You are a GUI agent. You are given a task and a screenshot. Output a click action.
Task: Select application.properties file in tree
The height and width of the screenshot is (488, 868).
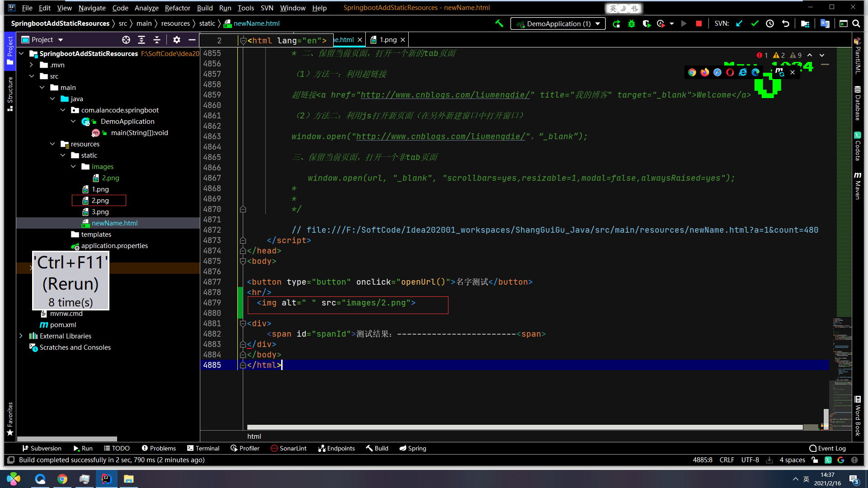tap(114, 246)
